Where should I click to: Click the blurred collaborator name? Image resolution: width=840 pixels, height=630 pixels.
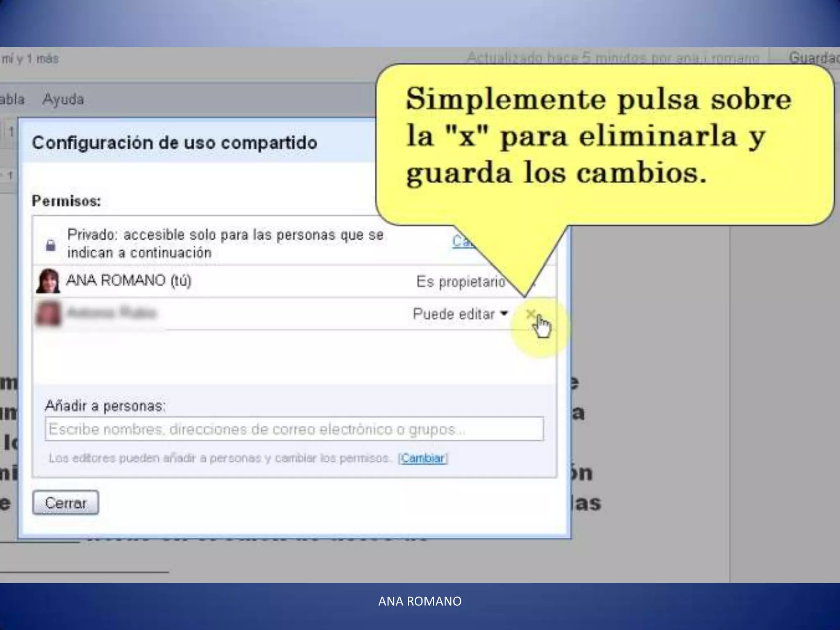click(112, 313)
